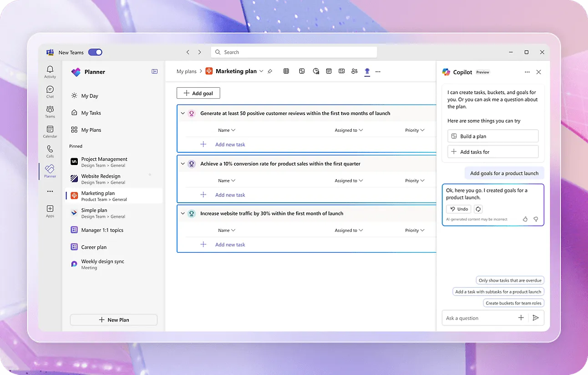Open Chat in the Teams rail
The height and width of the screenshot is (375, 588).
tap(50, 92)
